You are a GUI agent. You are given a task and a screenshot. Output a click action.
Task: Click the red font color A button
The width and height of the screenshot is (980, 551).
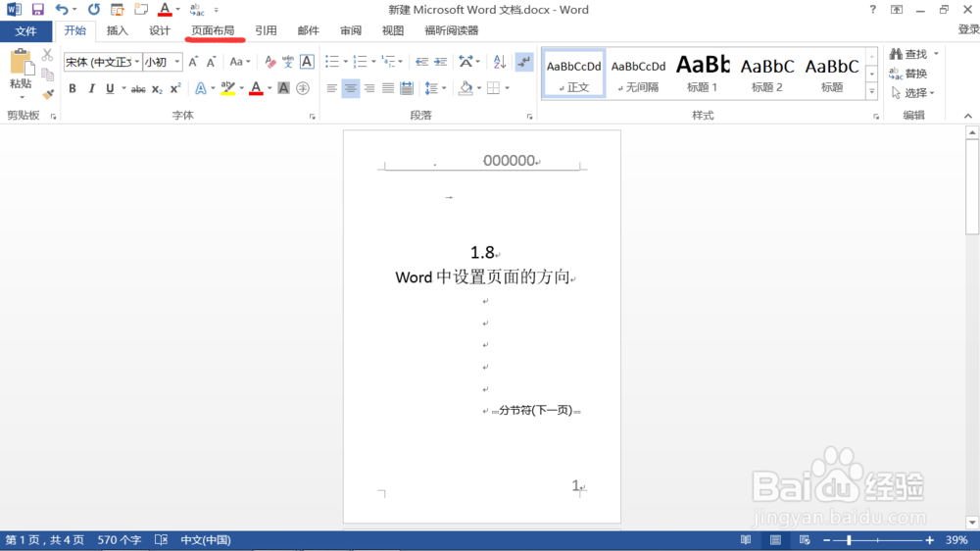click(x=256, y=88)
